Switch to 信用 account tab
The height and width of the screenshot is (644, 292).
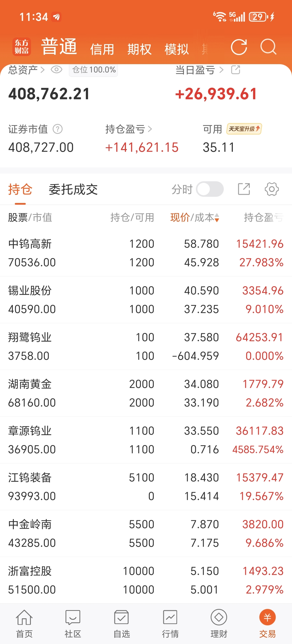(x=102, y=49)
